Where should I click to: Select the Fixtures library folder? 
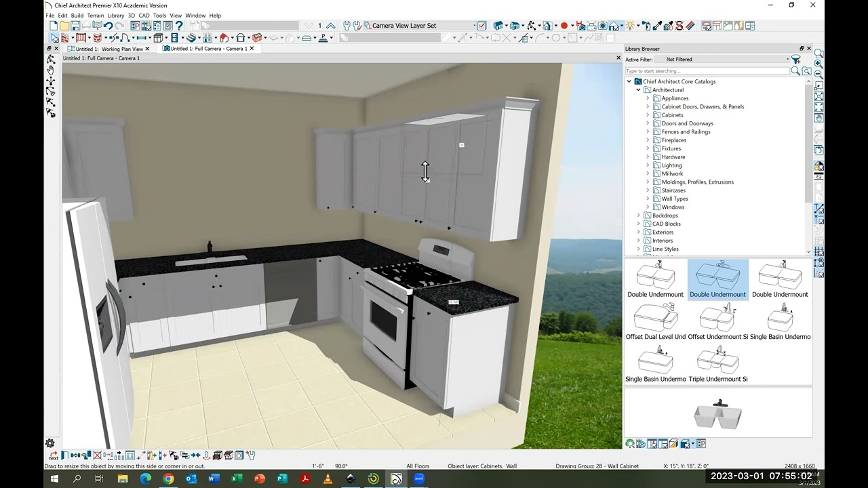[671, 148]
